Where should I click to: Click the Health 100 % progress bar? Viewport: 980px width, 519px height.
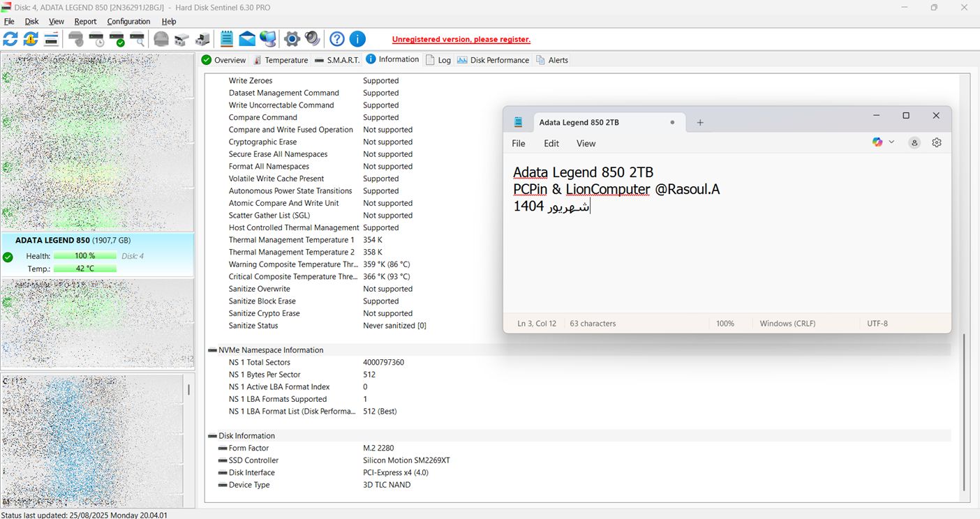(85, 256)
